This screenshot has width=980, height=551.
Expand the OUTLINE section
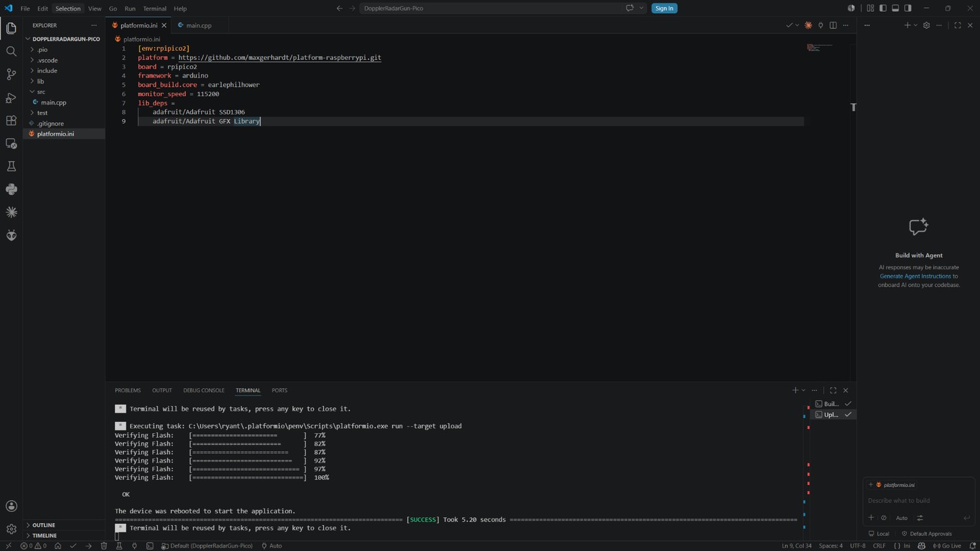click(x=64, y=525)
